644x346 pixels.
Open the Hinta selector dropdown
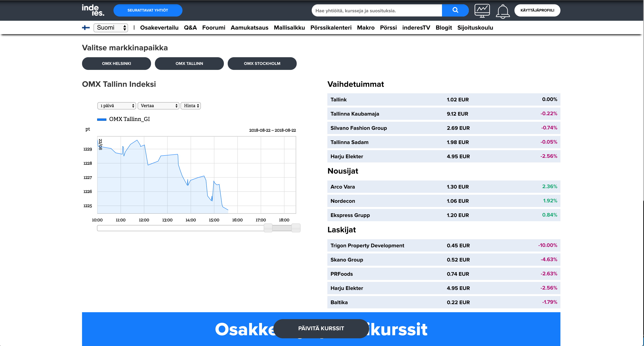coord(191,106)
